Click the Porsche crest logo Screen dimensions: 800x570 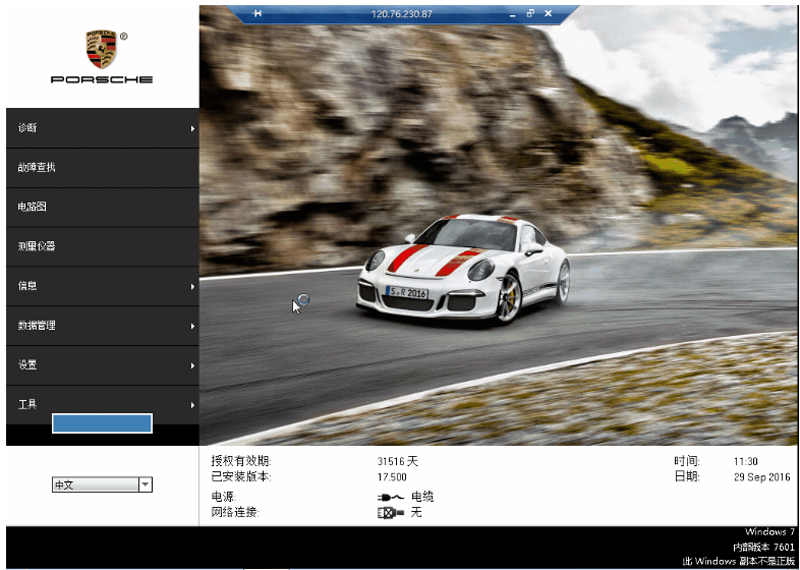pos(102,49)
